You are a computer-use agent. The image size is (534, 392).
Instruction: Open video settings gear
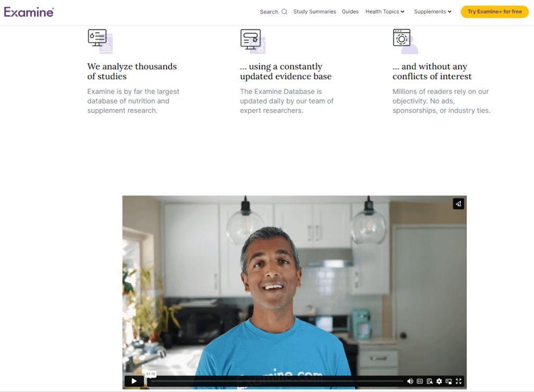pyautogui.click(x=439, y=381)
